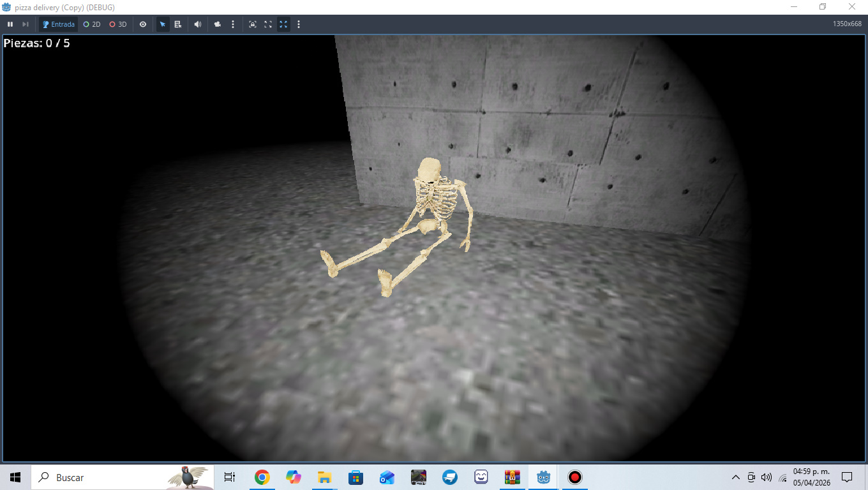The image size is (868, 490).
Task: Click the Godot icon in title bar
Action: (x=7, y=7)
